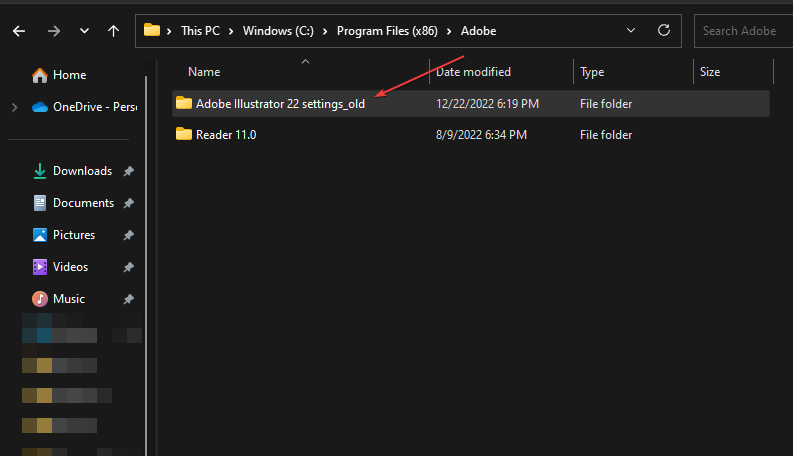Go up one folder level
The image size is (793, 456).
[113, 31]
